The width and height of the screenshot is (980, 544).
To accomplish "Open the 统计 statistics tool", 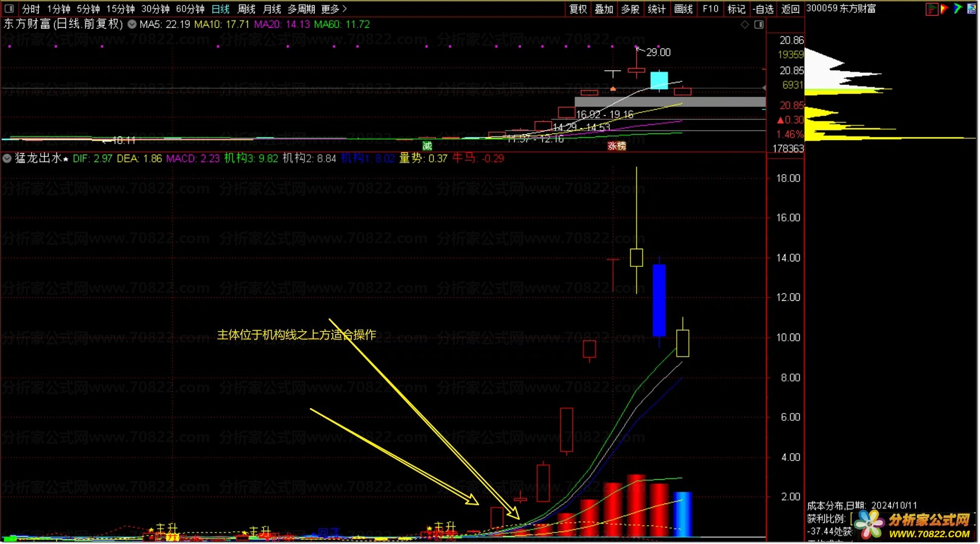I will (657, 9).
